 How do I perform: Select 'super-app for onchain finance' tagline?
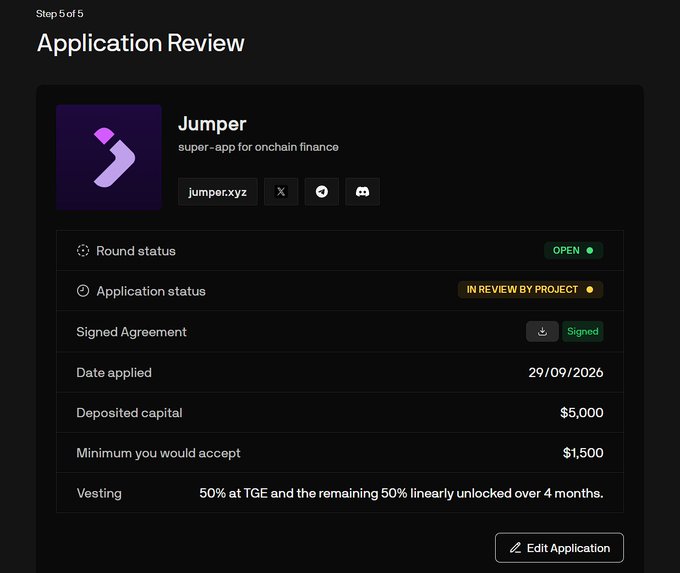pos(258,147)
